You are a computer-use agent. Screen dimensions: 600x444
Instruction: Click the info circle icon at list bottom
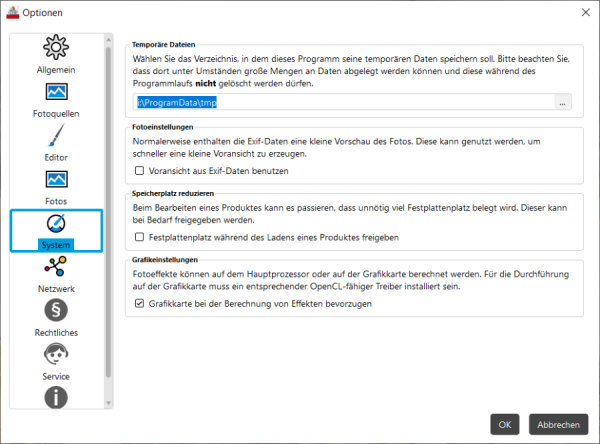click(x=56, y=397)
